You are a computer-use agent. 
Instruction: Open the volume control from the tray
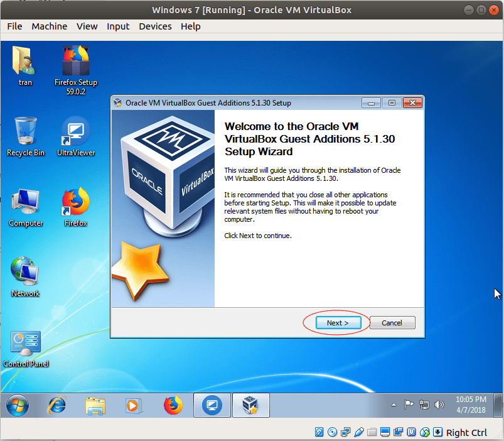pyautogui.click(x=439, y=405)
